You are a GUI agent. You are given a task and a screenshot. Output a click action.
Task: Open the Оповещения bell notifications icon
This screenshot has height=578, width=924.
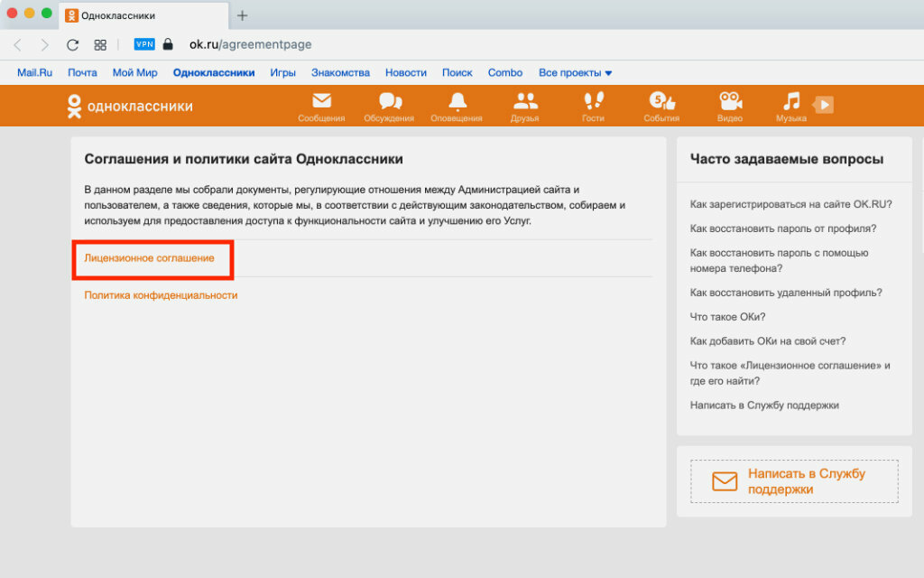(457, 107)
